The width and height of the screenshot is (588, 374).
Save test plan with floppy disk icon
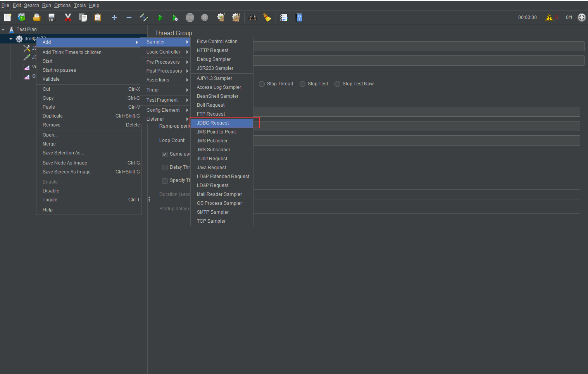[x=52, y=17]
